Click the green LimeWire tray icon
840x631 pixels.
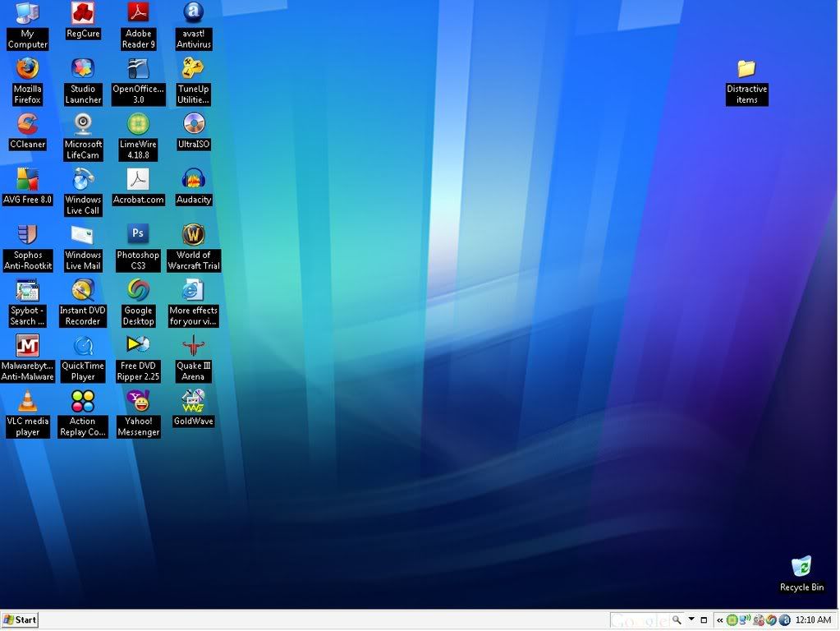pyautogui.click(x=732, y=620)
